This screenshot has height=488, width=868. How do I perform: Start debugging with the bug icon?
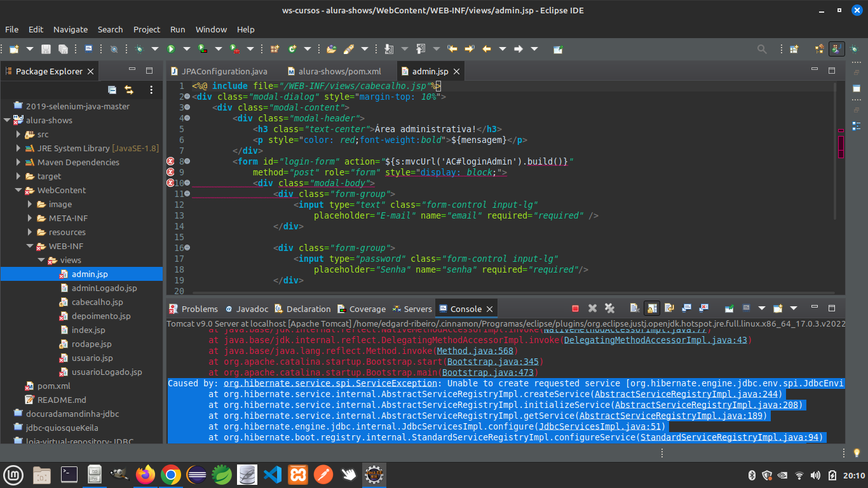139,49
